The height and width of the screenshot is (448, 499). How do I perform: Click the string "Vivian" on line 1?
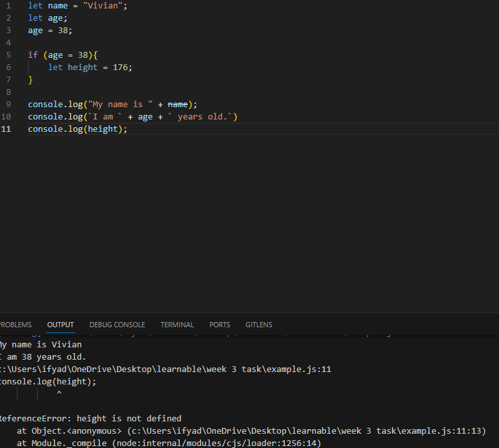tap(103, 6)
